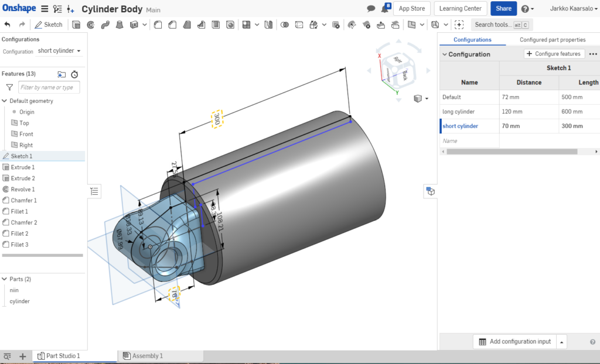This screenshot has height=364, width=600.
Task: Click the Search tools field
Action: (x=502, y=25)
